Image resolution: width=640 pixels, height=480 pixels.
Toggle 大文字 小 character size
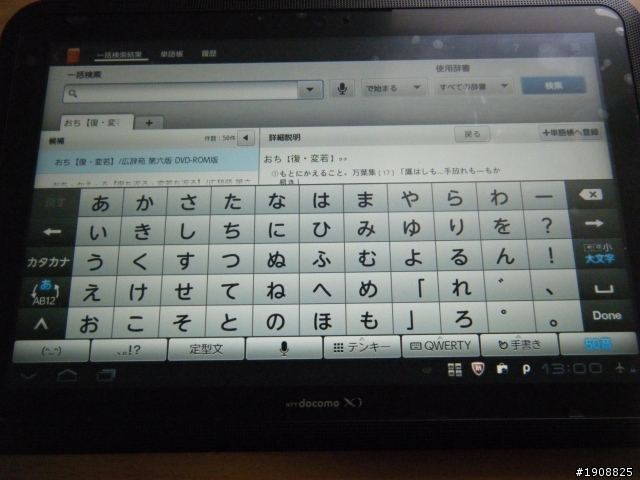point(599,253)
